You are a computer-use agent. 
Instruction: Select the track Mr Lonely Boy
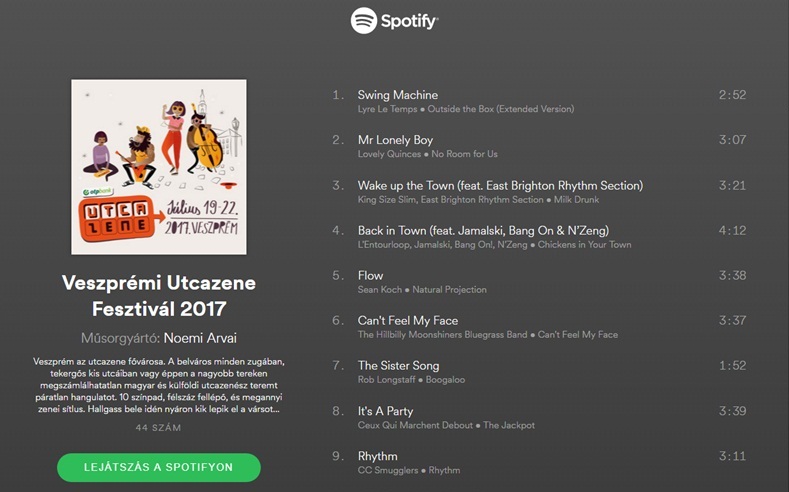(x=539, y=146)
